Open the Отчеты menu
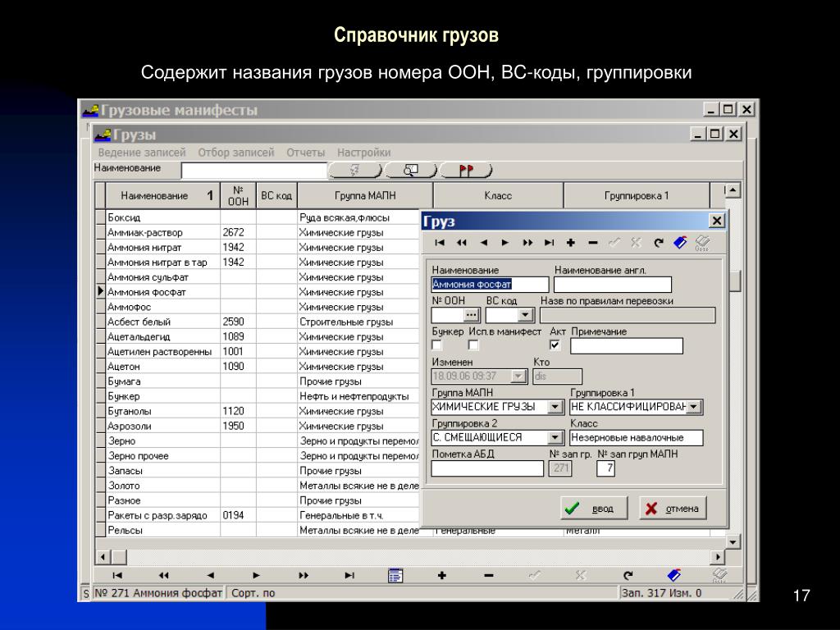The image size is (840, 630). pyautogui.click(x=306, y=153)
